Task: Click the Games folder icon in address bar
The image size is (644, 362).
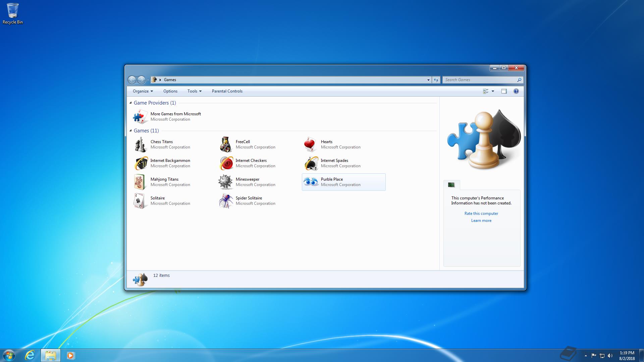Action: (x=154, y=80)
